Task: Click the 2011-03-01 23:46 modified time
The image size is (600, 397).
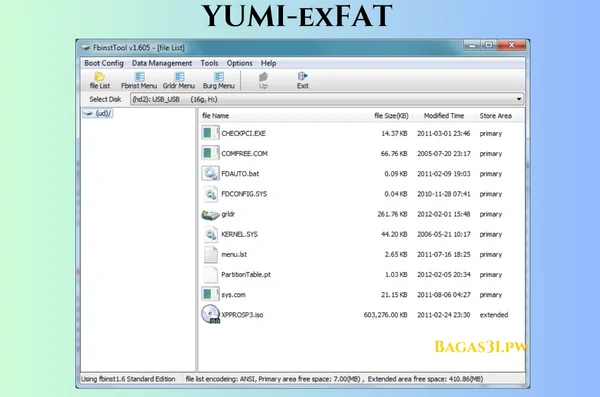Action: (443, 133)
